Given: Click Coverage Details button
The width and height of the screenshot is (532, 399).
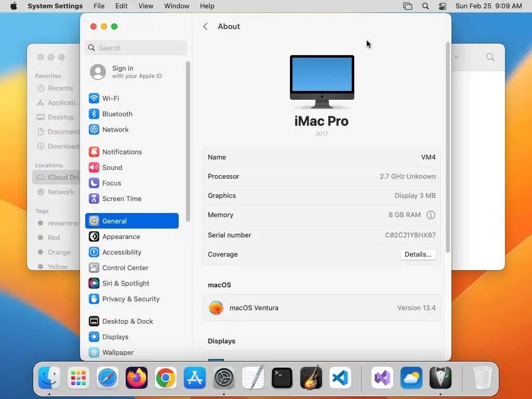Looking at the screenshot, I should click(418, 255).
